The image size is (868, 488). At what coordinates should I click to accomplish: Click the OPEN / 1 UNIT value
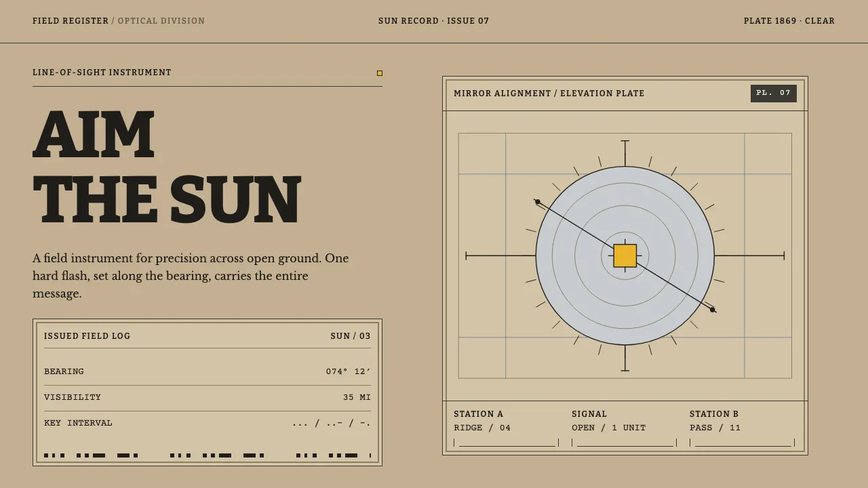pyautogui.click(x=609, y=428)
